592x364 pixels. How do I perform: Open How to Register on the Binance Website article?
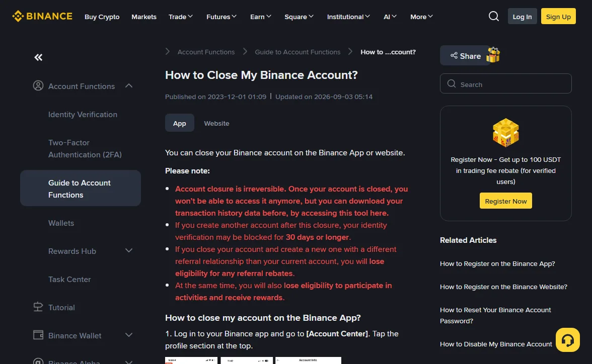point(503,287)
